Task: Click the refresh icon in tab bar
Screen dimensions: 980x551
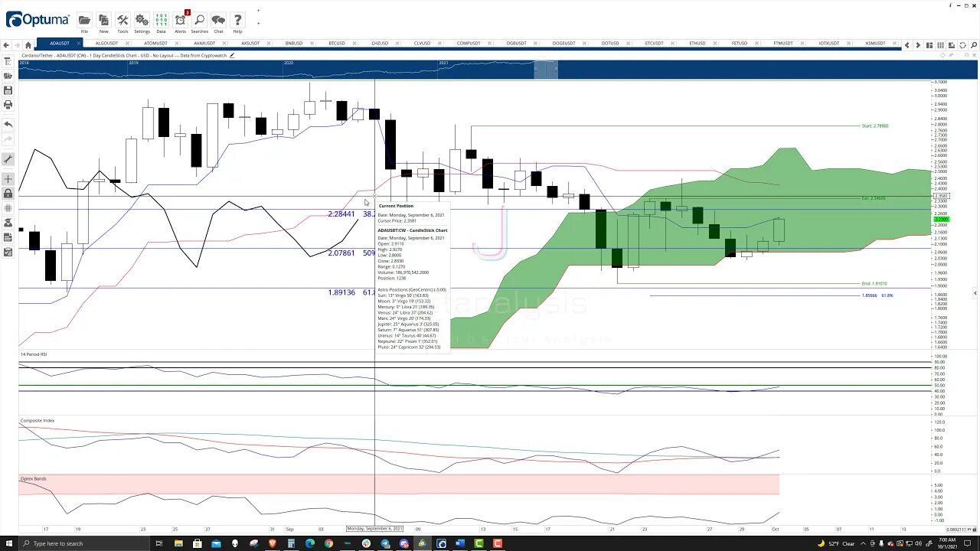Action: tap(962, 45)
